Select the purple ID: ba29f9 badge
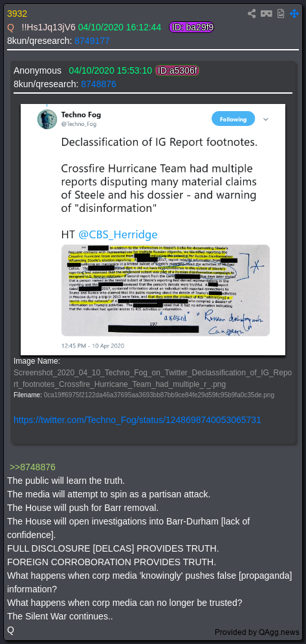Screen dimensions: 306x644 point(191,28)
